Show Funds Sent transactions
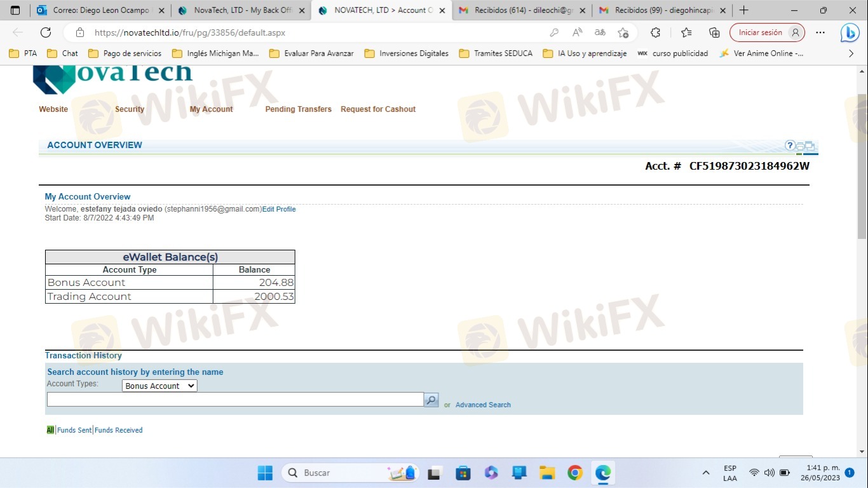The height and width of the screenshot is (488, 868). coord(74,430)
